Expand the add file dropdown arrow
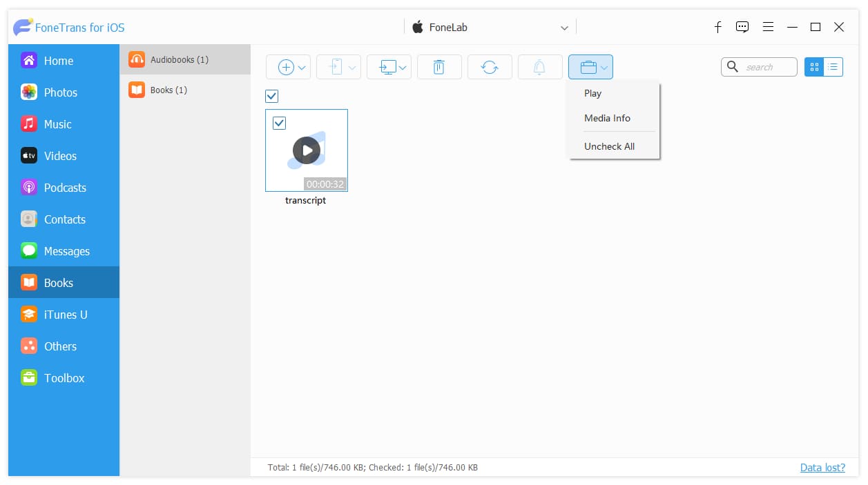Viewport: 868px width, 485px height. click(x=302, y=68)
